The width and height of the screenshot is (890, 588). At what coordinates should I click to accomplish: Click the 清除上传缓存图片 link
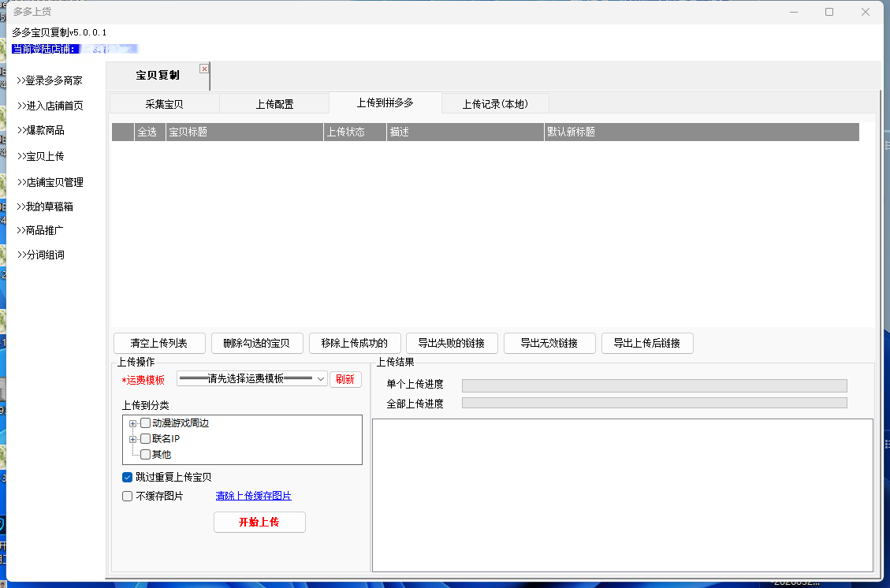pos(253,496)
